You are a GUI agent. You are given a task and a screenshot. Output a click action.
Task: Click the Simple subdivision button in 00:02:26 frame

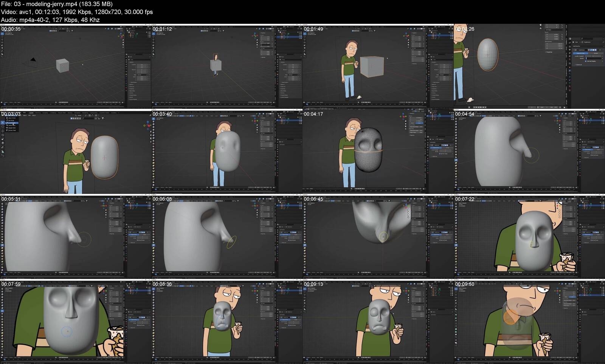596,53
